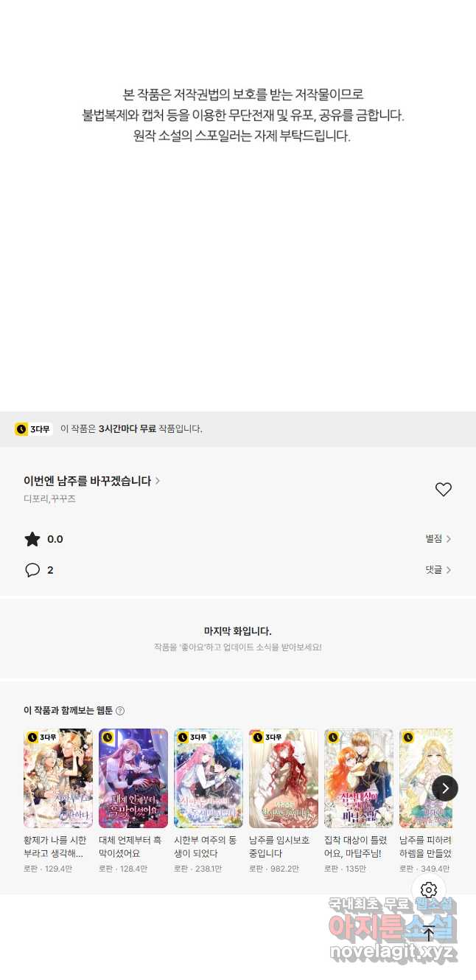This screenshot has height=980, width=476.
Task: Click the 0.0 star rating value
Action: click(x=55, y=539)
